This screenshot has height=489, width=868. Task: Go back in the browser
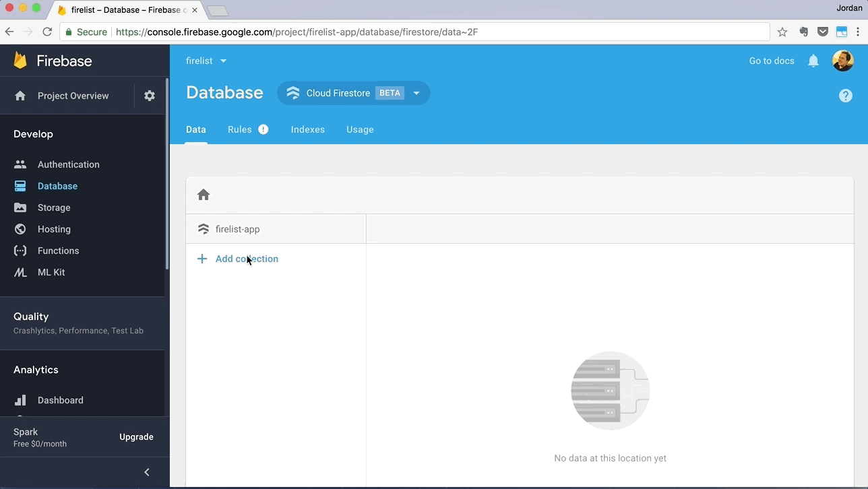9,32
